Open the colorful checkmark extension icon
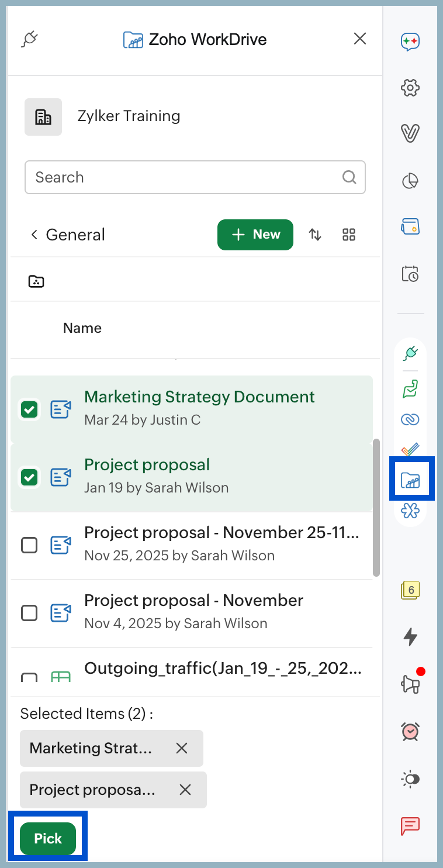Viewport: 443px width, 868px height. pyautogui.click(x=410, y=450)
